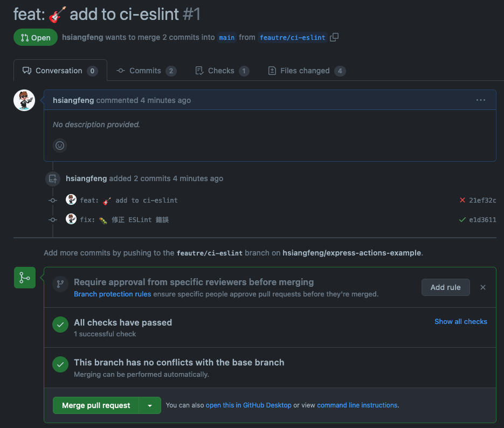Click the red failed status X icon

click(x=462, y=201)
